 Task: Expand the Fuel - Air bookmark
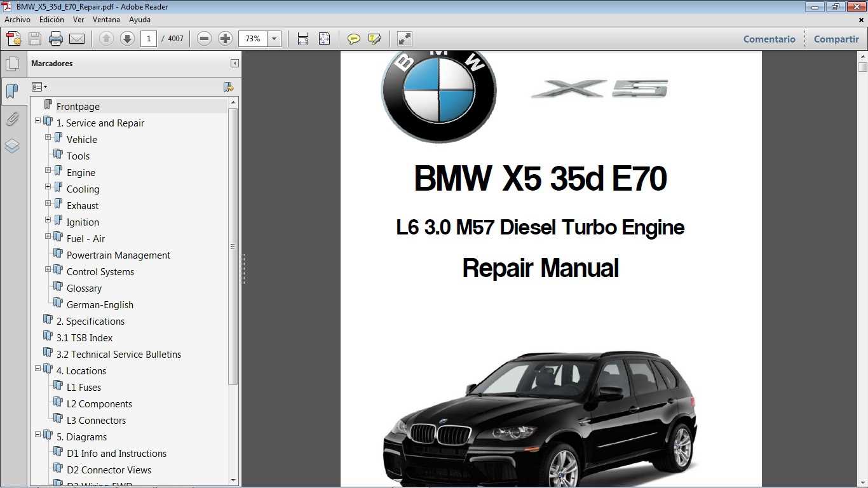(x=48, y=236)
